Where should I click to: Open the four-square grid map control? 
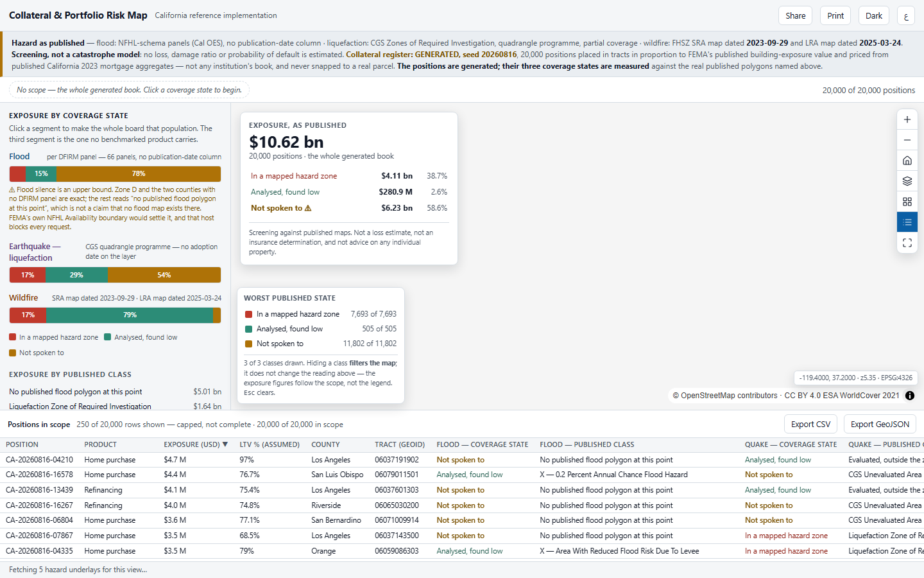tap(907, 202)
